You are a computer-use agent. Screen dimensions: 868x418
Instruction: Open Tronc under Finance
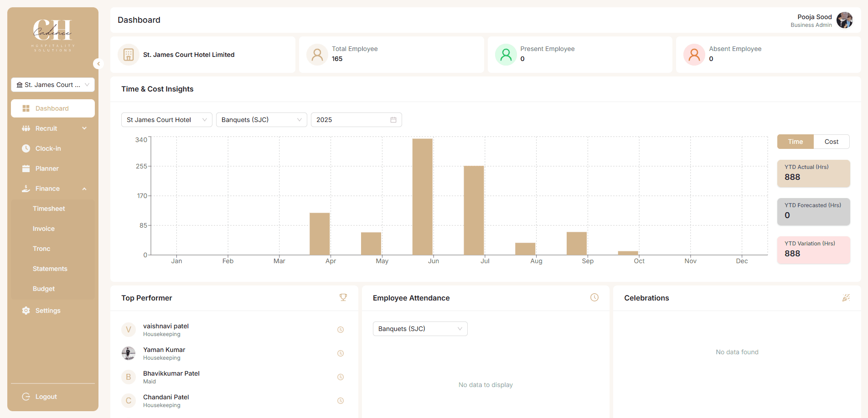(x=53, y=249)
